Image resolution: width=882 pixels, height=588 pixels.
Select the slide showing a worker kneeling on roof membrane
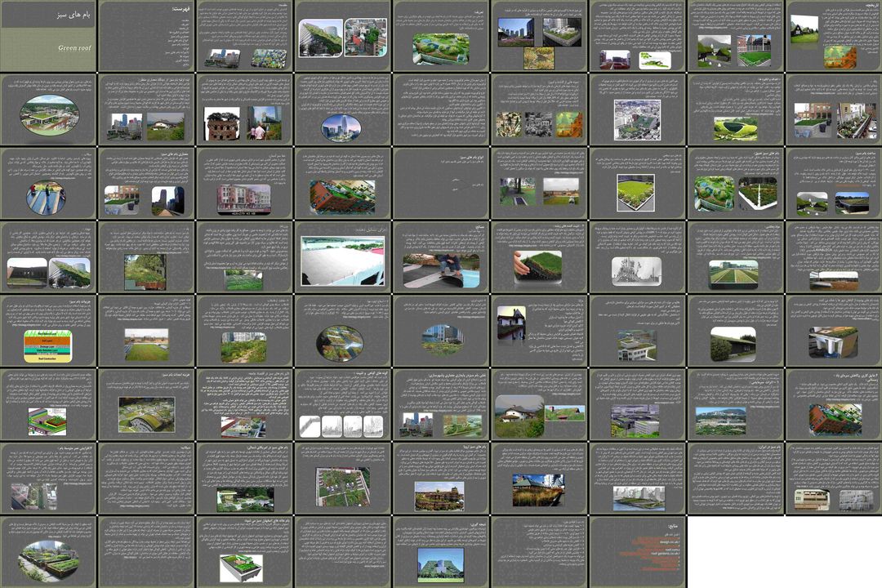441,257
